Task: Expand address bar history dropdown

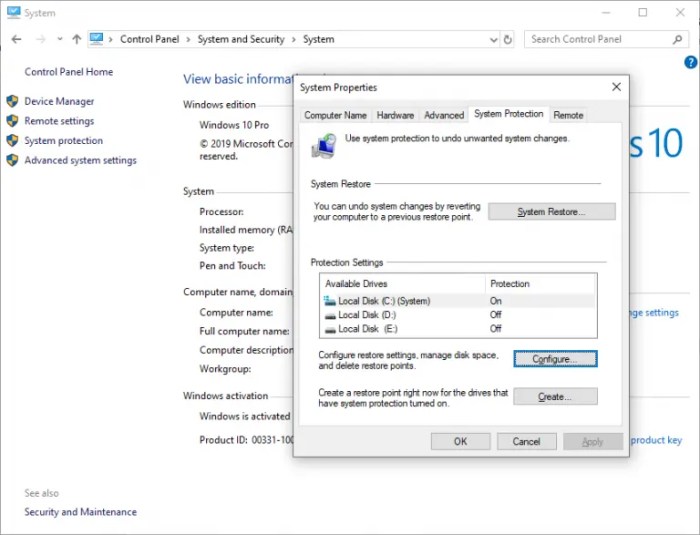Action: point(493,40)
